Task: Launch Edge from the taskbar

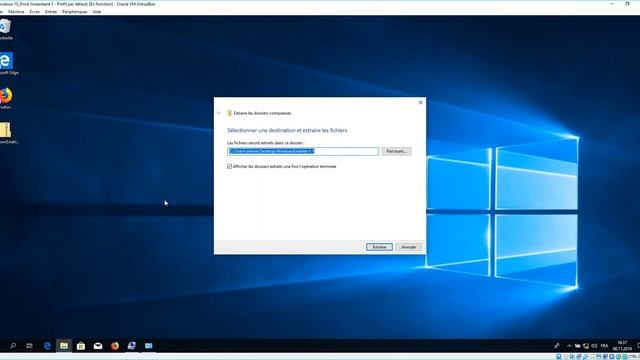Action: pyautogui.click(x=47, y=346)
